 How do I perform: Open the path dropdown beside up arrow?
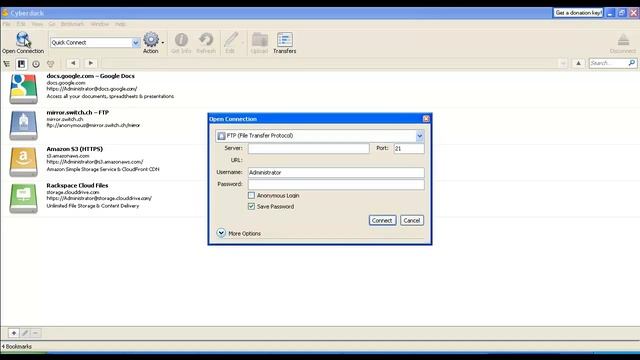tap(563, 63)
